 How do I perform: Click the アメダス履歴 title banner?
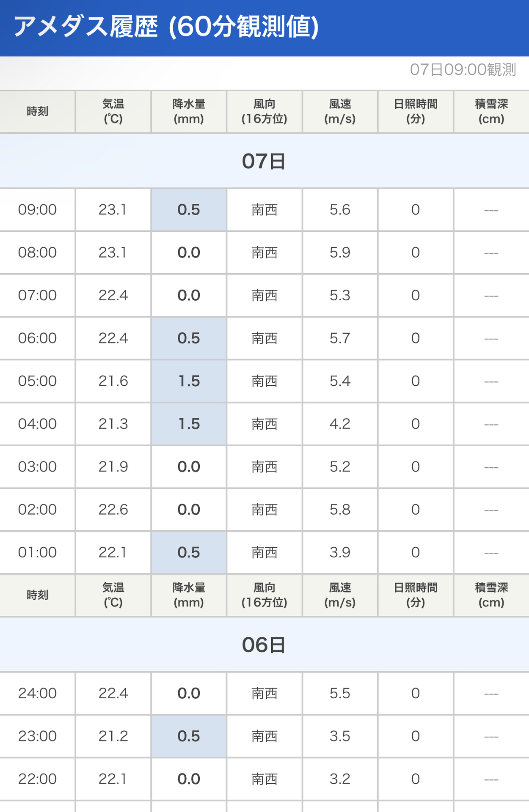[264, 28]
